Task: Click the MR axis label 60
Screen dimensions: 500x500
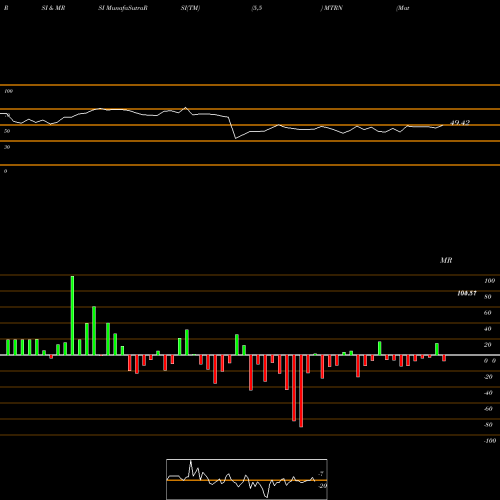Action: 488,313
